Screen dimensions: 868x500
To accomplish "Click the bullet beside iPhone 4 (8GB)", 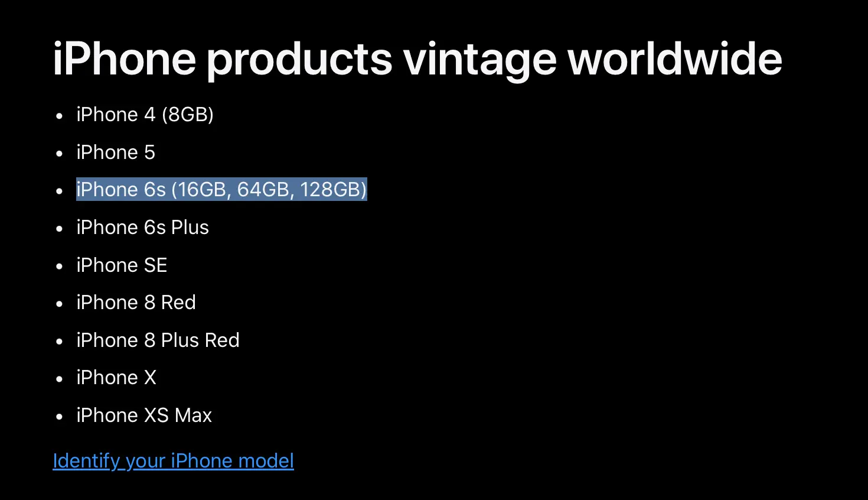I will pyautogui.click(x=59, y=116).
